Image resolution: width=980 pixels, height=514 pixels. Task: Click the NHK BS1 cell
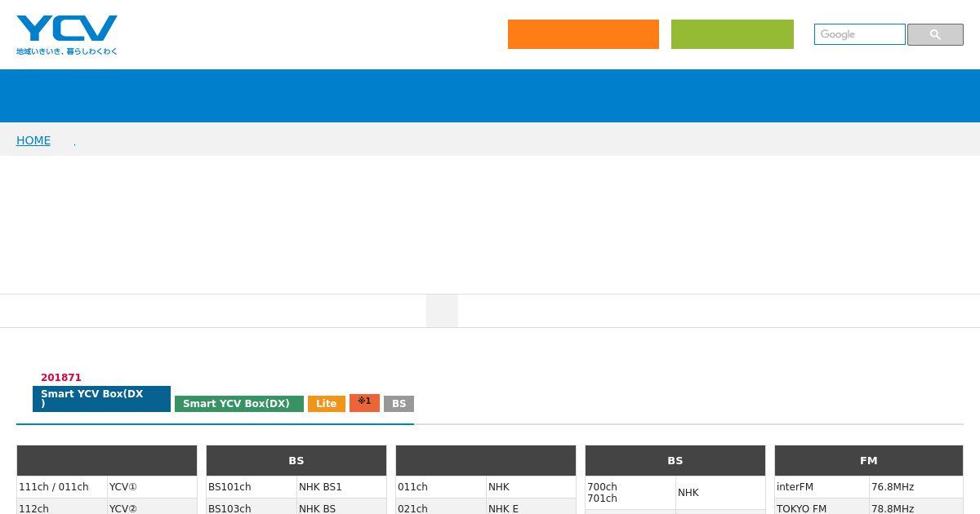coord(341,487)
